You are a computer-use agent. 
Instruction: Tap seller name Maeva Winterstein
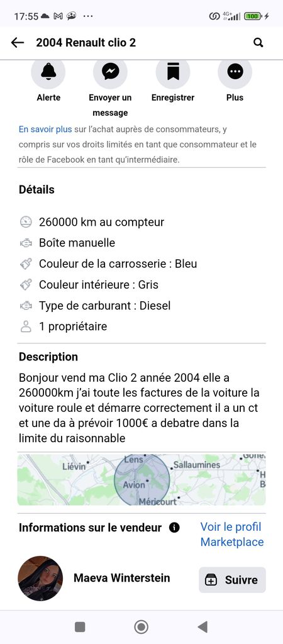pyautogui.click(x=121, y=579)
